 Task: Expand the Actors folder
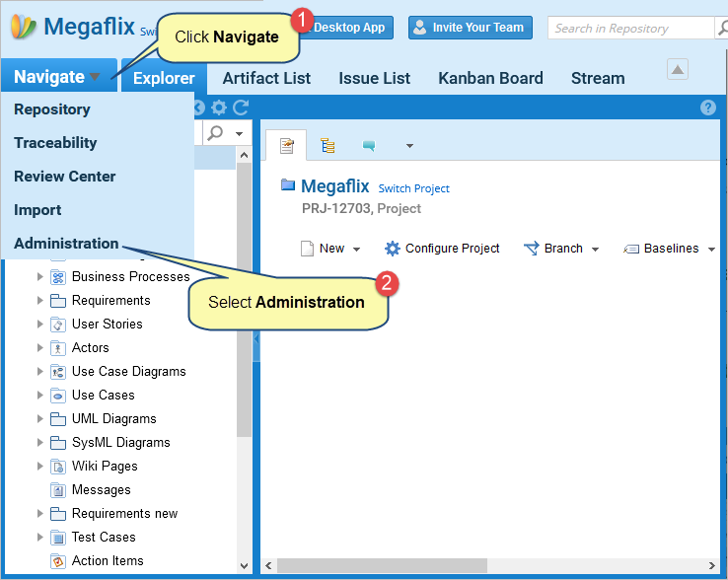pyautogui.click(x=39, y=348)
